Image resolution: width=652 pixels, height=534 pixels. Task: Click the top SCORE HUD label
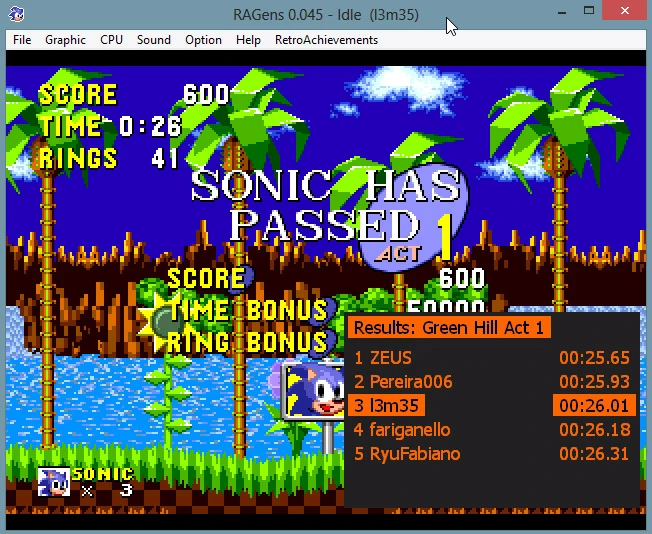coord(78,94)
